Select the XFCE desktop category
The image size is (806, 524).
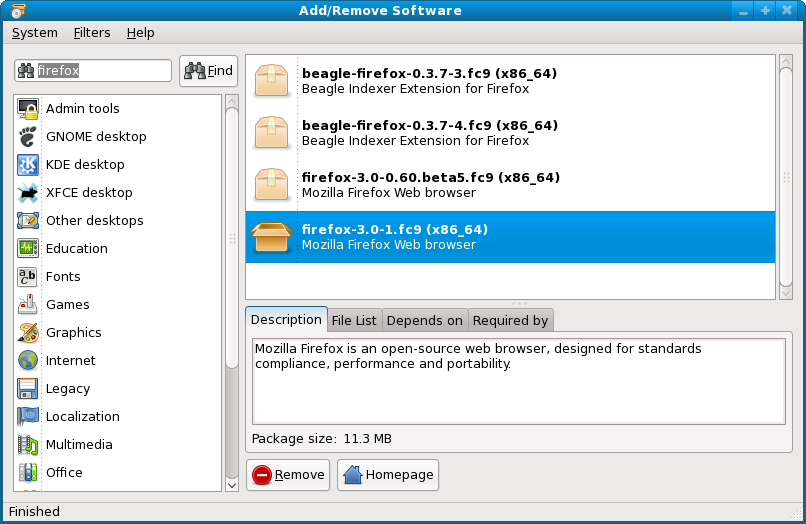point(118,193)
